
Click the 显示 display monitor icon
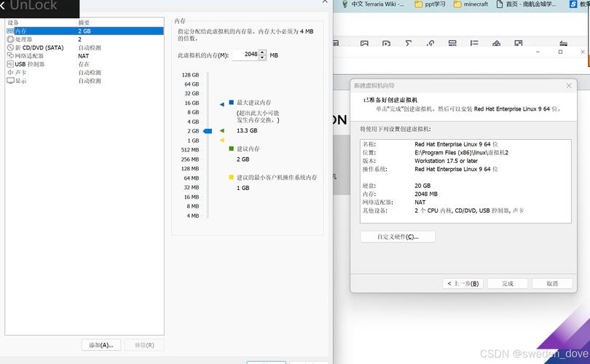coord(10,81)
